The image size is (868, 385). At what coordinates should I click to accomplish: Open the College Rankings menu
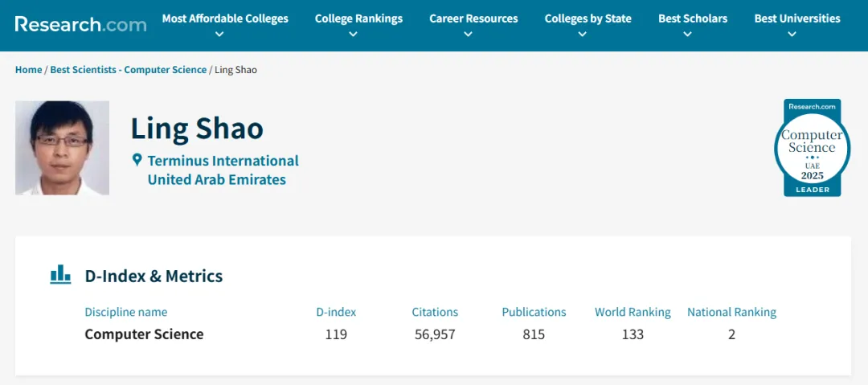358,18
